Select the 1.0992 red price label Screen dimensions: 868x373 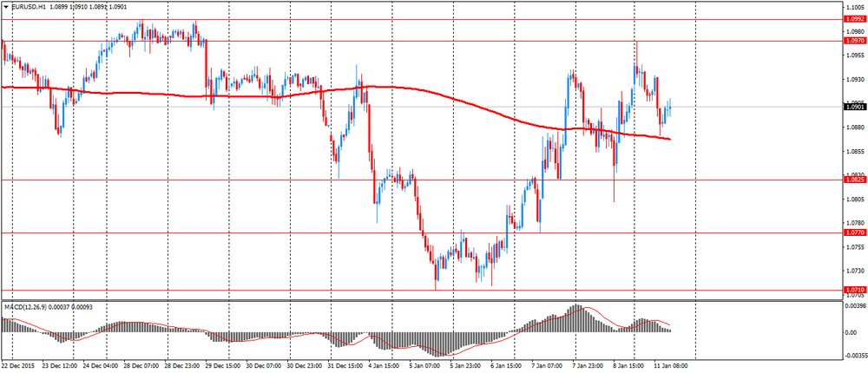coord(855,19)
